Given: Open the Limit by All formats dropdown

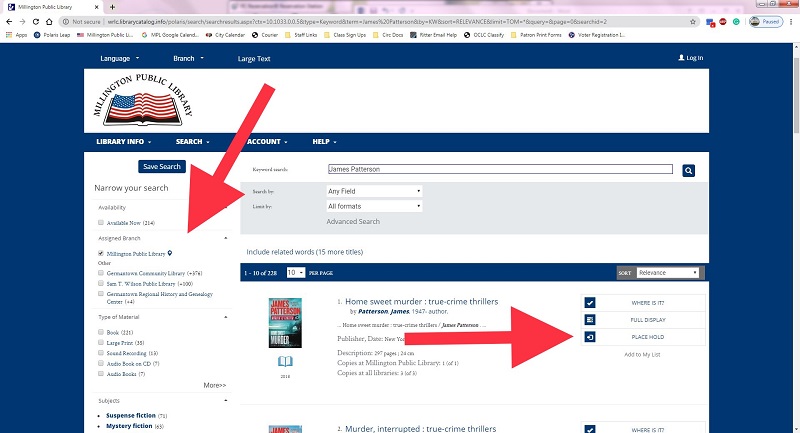Looking at the screenshot, I should coord(374,206).
